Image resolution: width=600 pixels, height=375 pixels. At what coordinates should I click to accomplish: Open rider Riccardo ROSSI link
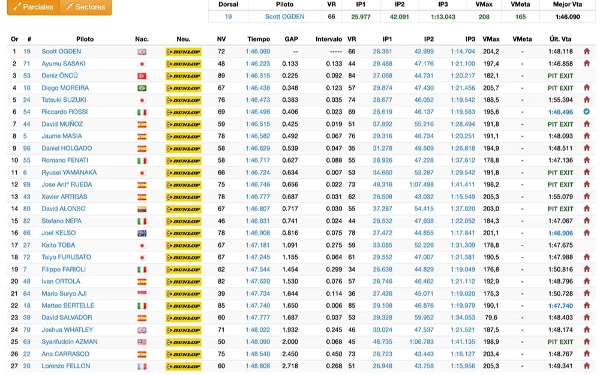pyautogui.click(x=65, y=112)
